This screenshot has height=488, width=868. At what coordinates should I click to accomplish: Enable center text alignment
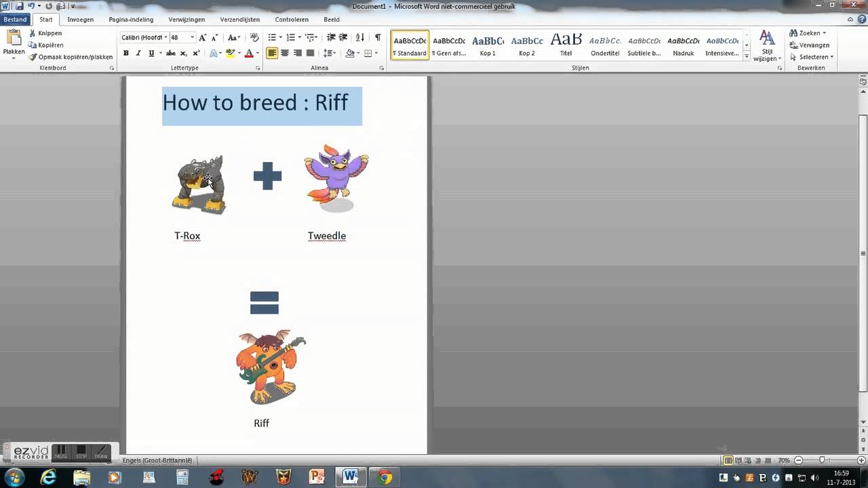click(285, 53)
